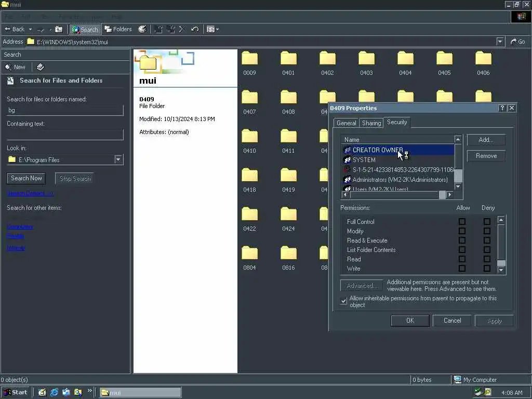Click the Computers link in search pane

(20, 227)
